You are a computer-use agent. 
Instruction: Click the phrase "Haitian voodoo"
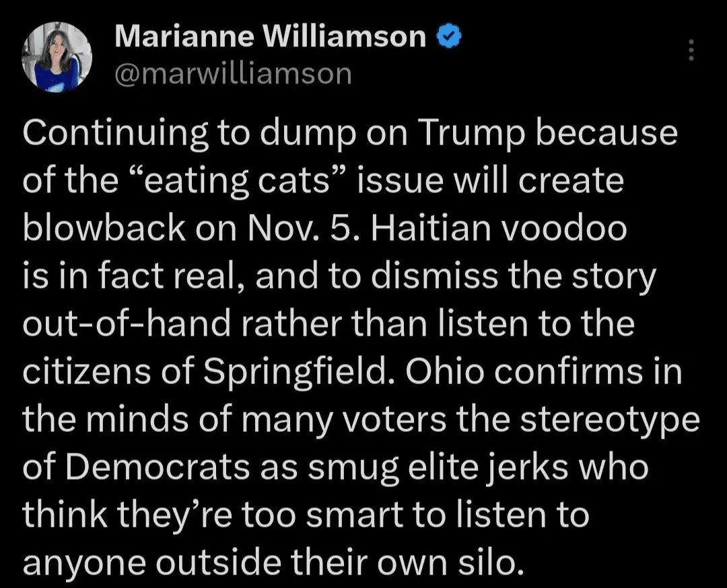[x=498, y=230]
